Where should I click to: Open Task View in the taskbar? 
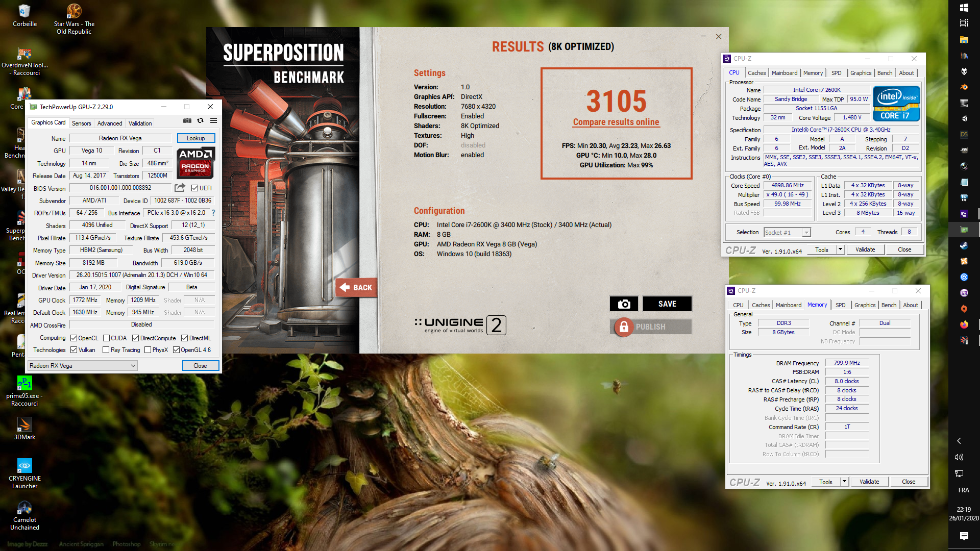964,23
